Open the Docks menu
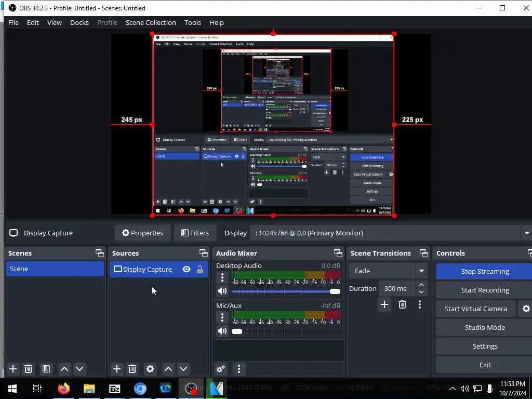The height and width of the screenshot is (399, 532). 79,22
